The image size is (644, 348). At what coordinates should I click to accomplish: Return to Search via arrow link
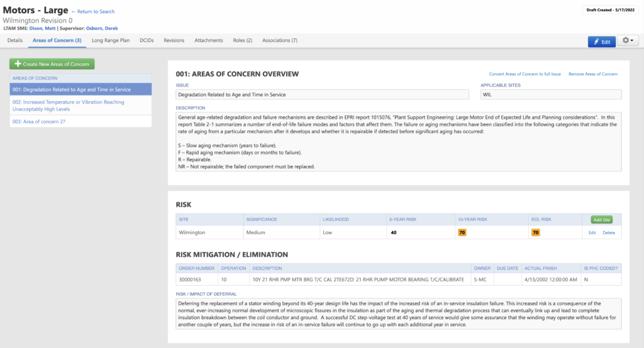click(x=93, y=11)
